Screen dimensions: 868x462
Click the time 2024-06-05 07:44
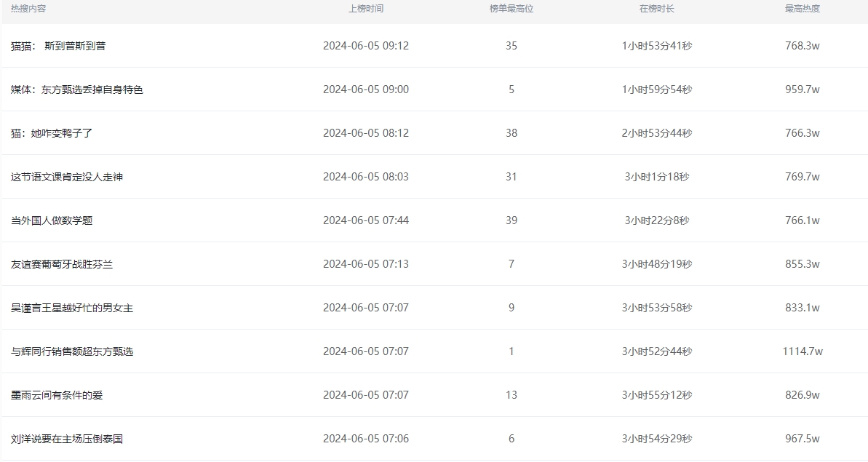coord(366,220)
